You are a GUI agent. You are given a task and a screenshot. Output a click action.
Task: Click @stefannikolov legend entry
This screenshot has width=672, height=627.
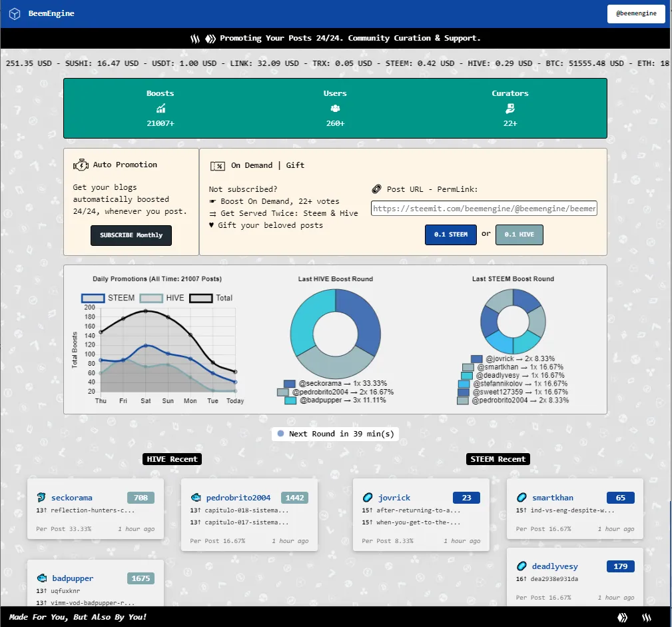point(513,383)
